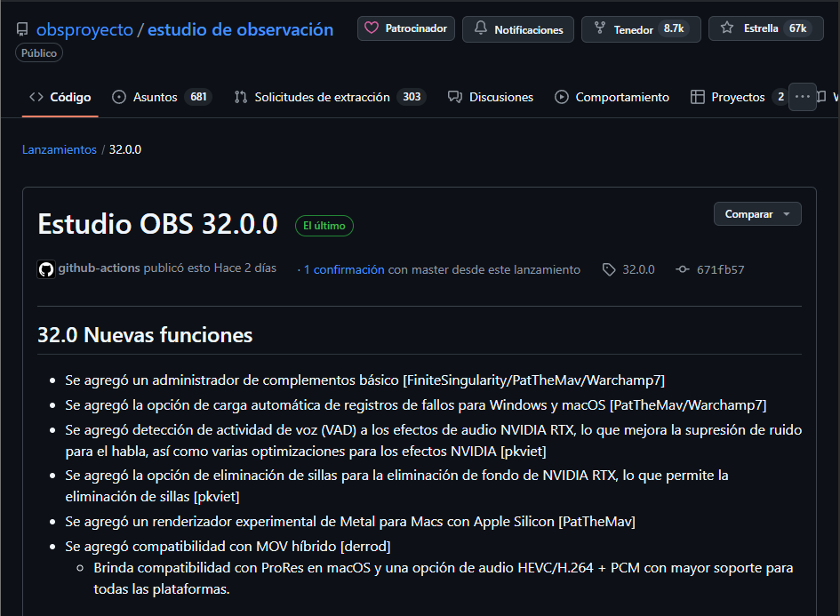
Task: Click the issues circle icon beside Asuntos
Action: (119, 97)
